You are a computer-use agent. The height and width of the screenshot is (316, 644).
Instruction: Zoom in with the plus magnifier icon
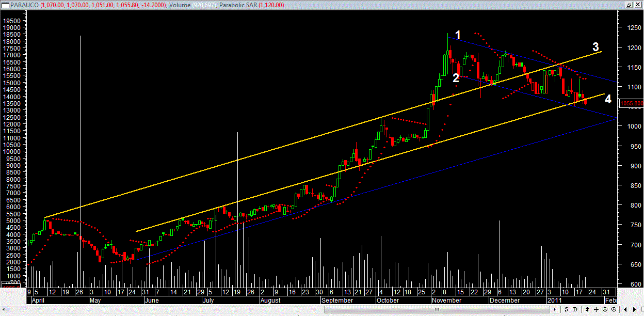pos(614,309)
